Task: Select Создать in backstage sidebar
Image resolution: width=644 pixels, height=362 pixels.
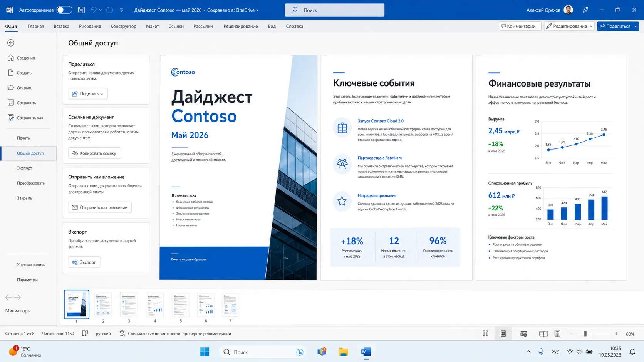Action: [x=24, y=73]
